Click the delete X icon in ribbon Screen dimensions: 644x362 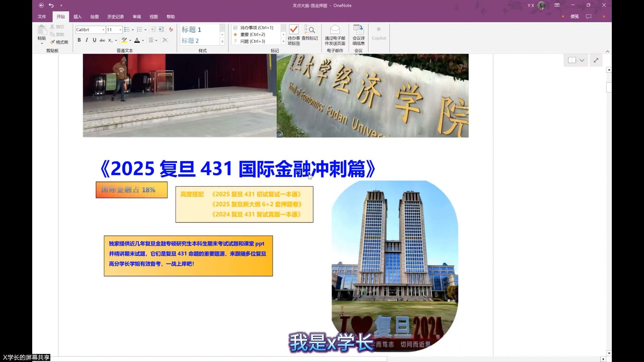coord(165,40)
